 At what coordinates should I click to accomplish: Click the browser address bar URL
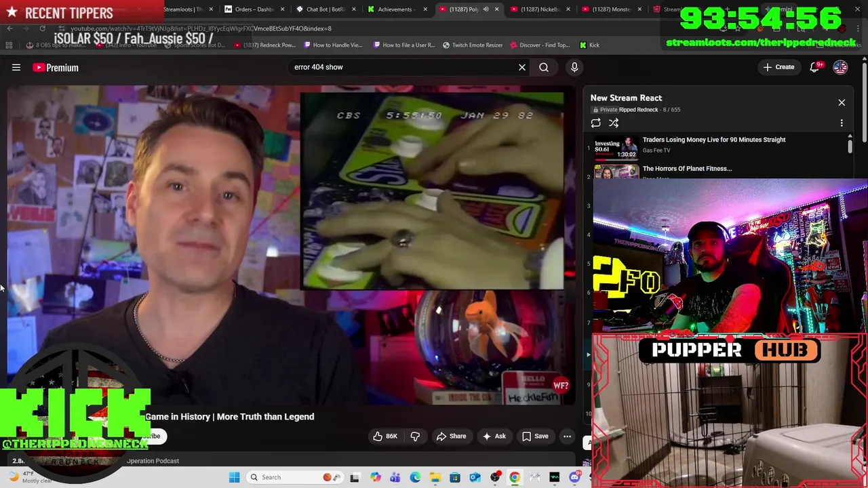click(x=201, y=28)
